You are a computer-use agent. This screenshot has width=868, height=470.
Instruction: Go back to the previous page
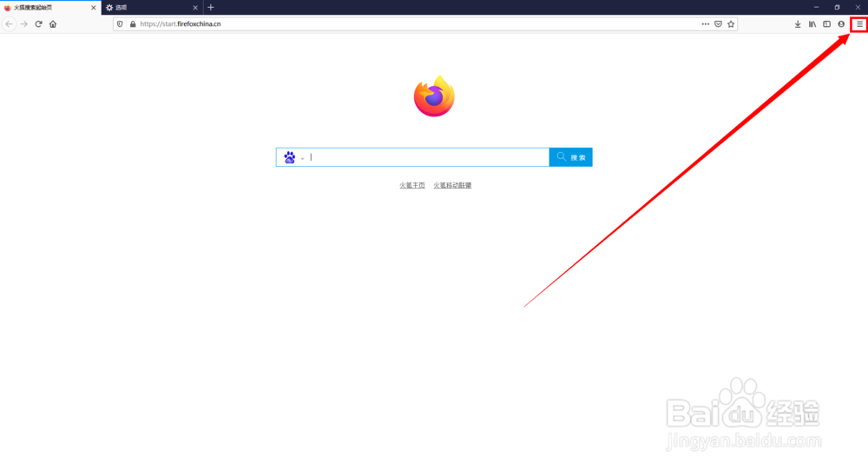coord(9,23)
